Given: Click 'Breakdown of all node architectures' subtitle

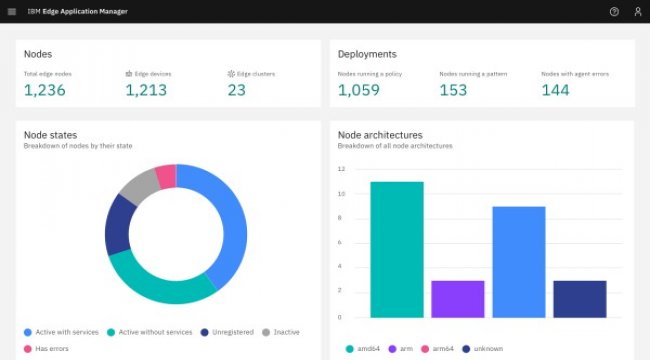Looking at the screenshot, I should pos(395,146).
